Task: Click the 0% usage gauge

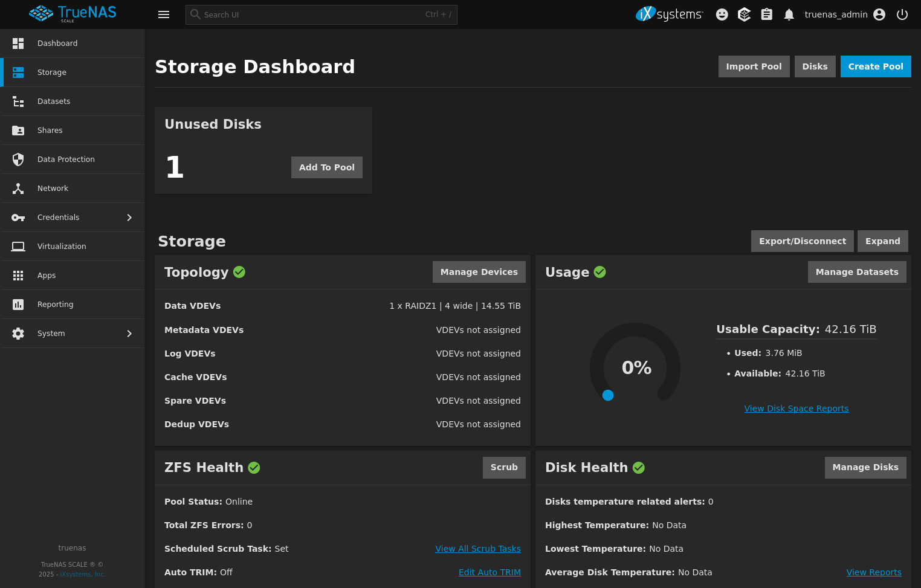Action: tap(635, 367)
